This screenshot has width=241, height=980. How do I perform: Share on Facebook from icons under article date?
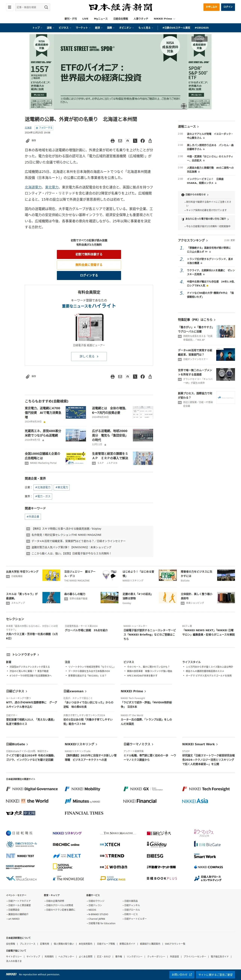tap(142, 141)
